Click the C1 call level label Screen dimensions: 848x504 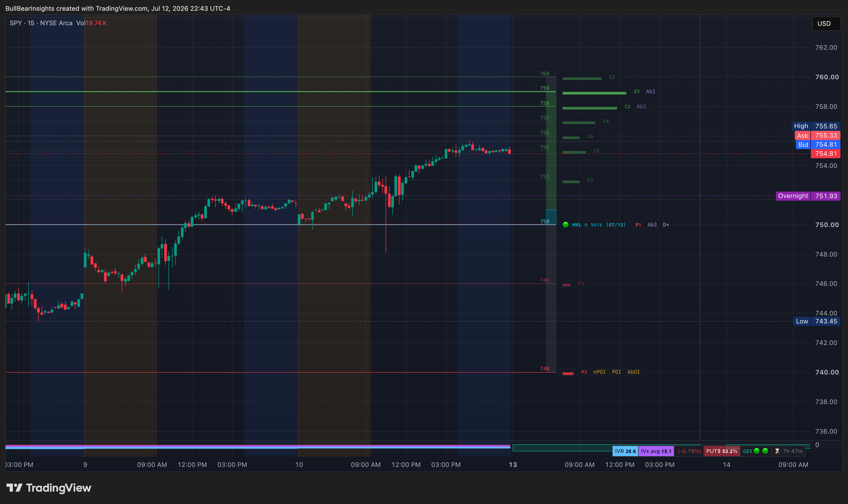[x=637, y=92]
